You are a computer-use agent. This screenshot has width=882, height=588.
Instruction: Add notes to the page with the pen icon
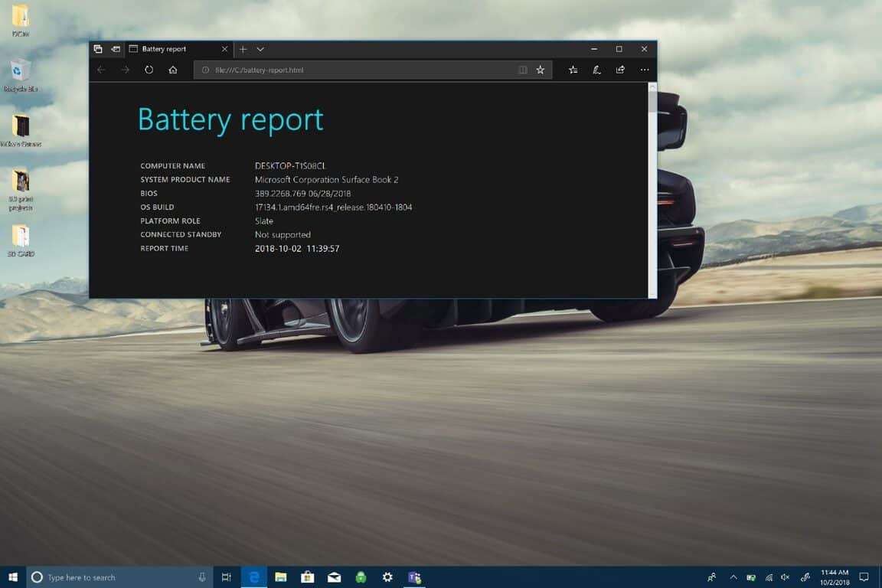click(596, 70)
